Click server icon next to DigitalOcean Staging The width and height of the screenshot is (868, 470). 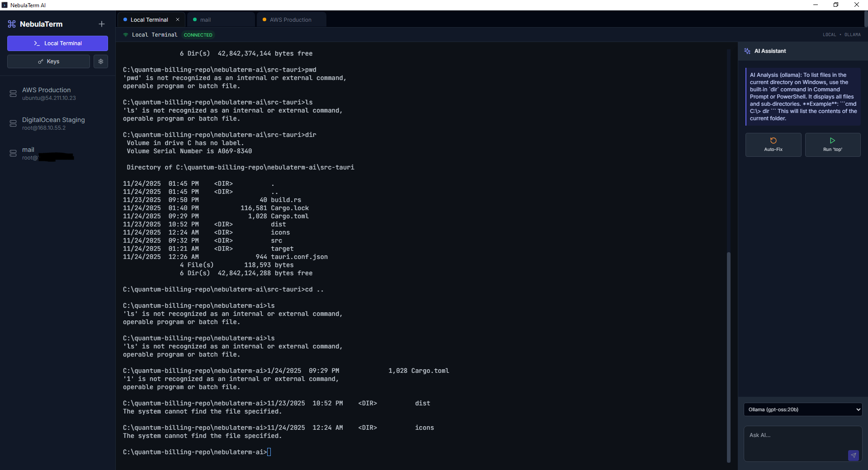tap(13, 123)
